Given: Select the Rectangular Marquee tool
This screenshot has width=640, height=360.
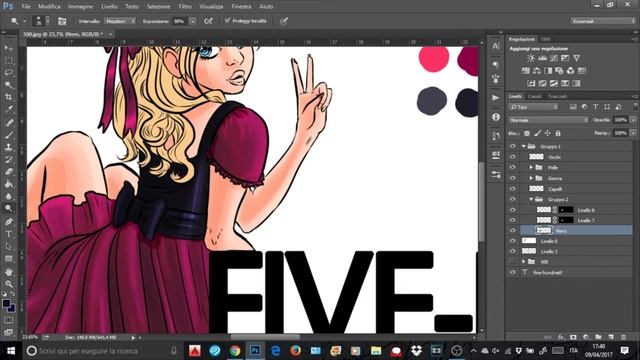Looking at the screenshot, I should [9, 60].
